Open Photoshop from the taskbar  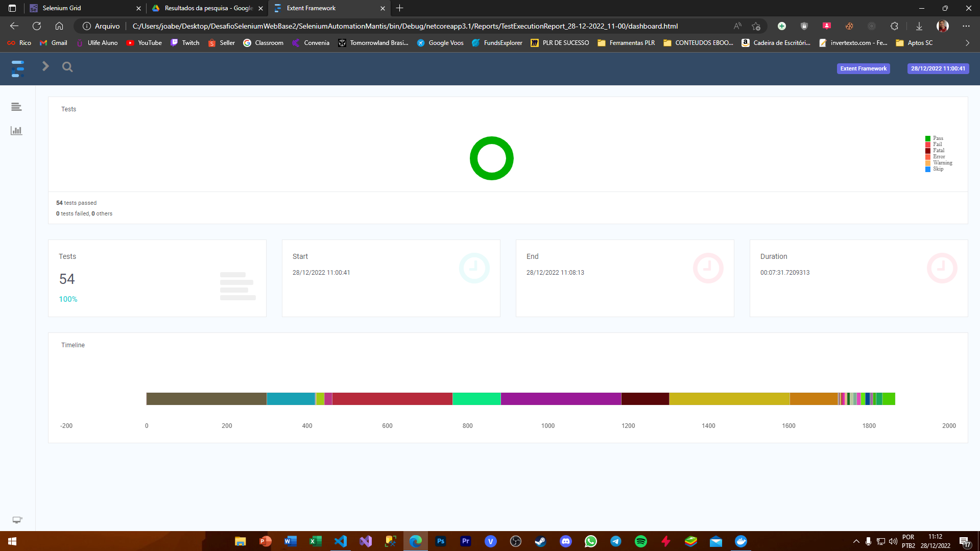(x=440, y=541)
